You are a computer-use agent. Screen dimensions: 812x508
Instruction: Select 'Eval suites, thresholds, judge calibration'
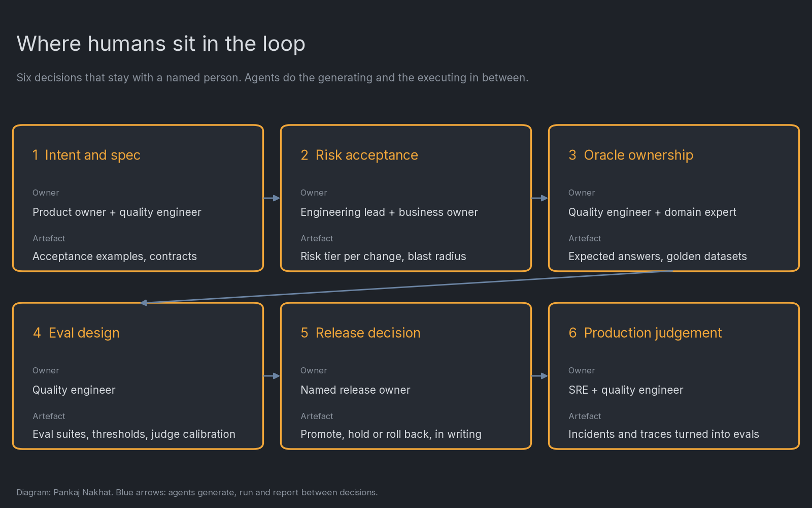(x=134, y=434)
